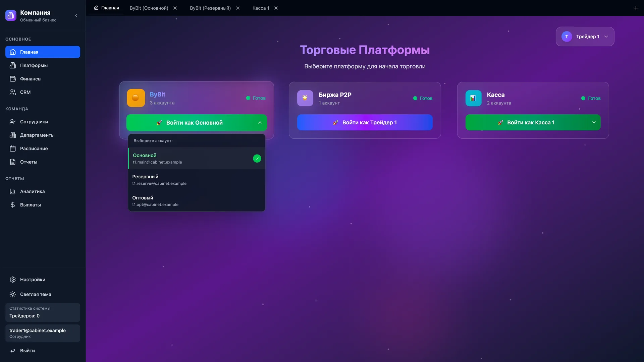Click the Настройки gear icon

(x=13, y=280)
